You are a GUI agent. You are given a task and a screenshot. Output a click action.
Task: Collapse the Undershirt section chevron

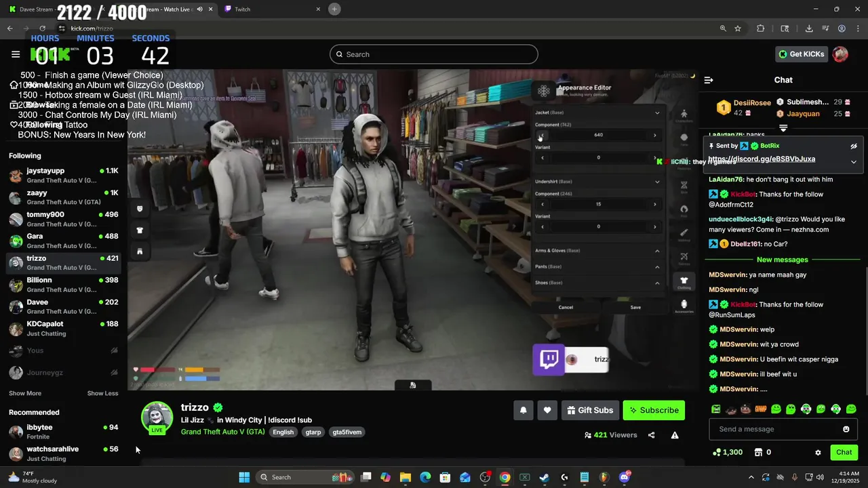coord(656,182)
